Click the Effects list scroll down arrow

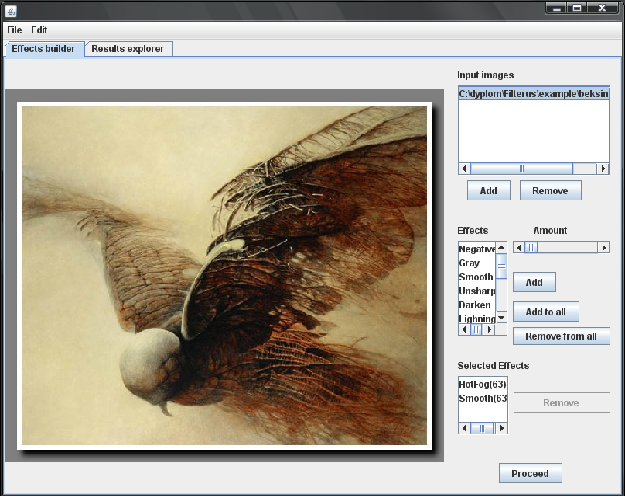pyautogui.click(x=501, y=317)
